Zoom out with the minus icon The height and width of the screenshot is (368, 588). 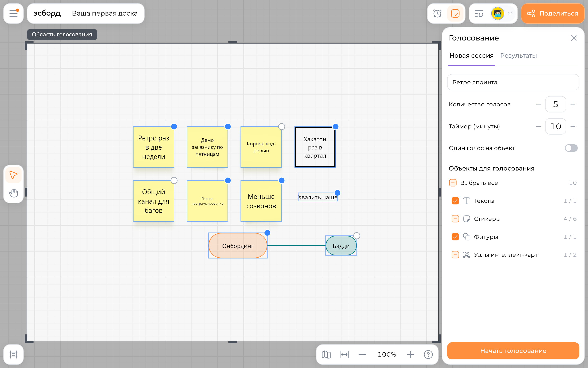[362, 354]
